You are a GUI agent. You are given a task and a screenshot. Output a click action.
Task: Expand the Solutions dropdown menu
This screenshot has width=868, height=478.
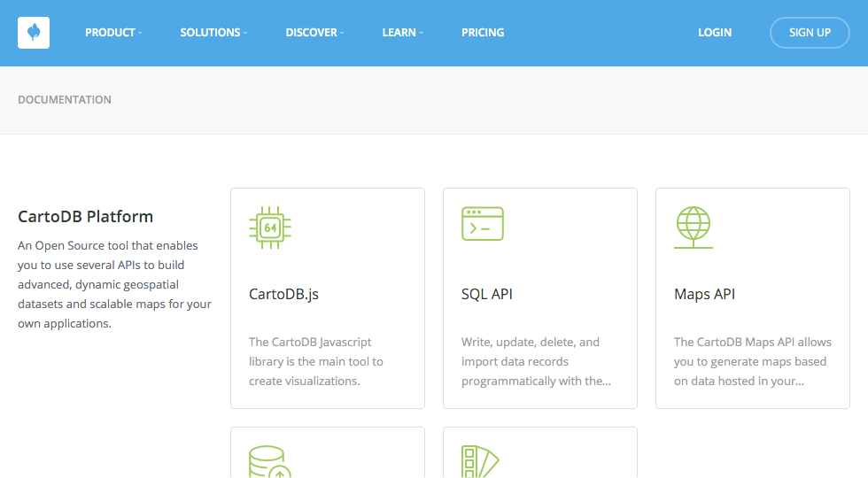tap(213, 33)
